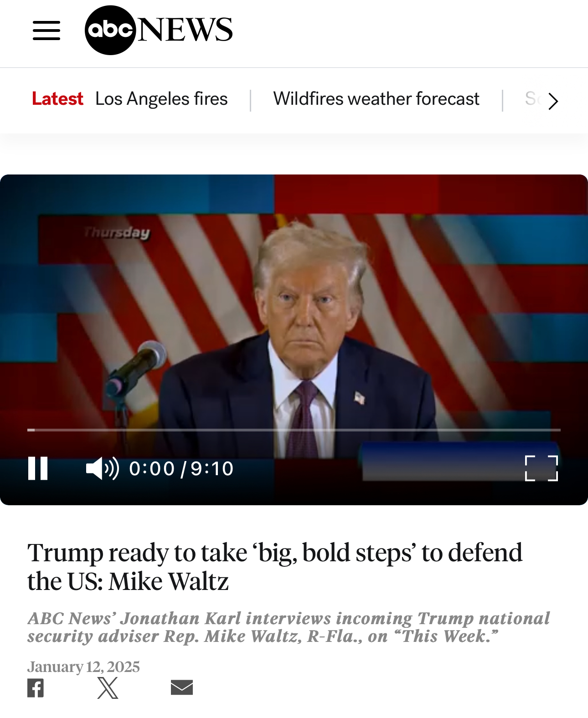Open the Wildfires weather forecast topic
Image resolution: width=588 pixels, height=718 pixels.
click(376, 99)
